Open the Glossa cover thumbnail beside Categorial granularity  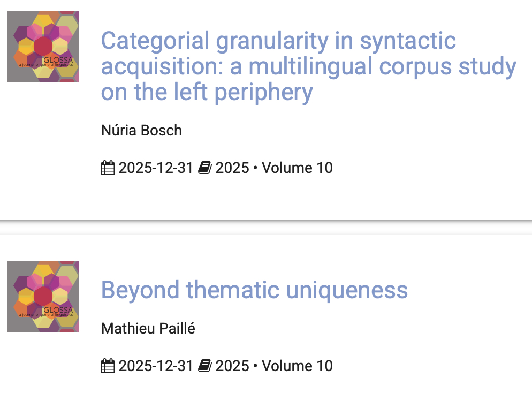tap(43, 46)
